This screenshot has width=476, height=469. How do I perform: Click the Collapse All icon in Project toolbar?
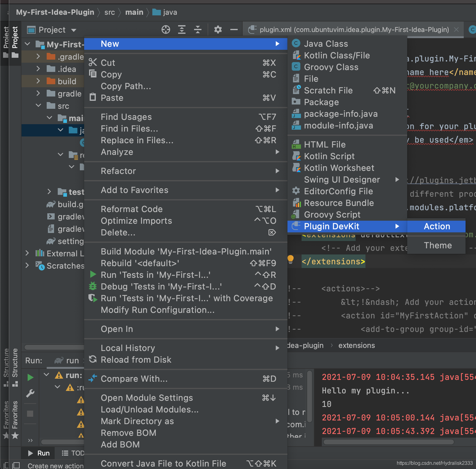[x=198, y=30]
